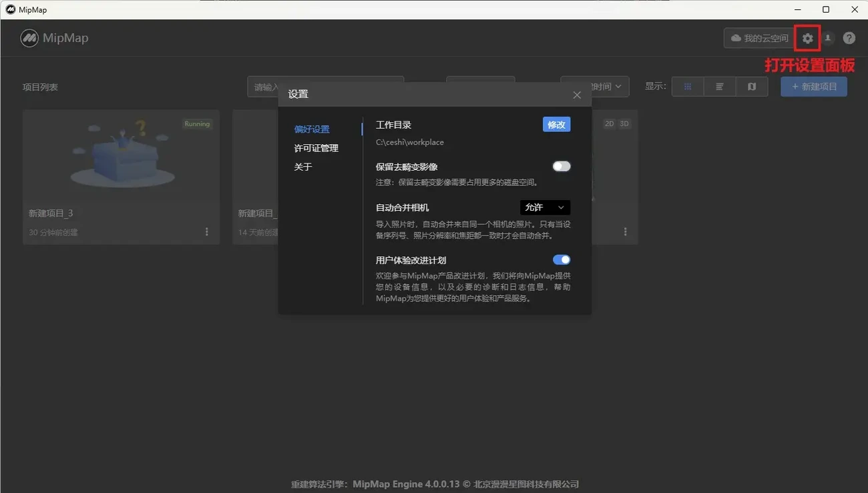Disable 用户体验改进计划 toggle
This screenshot has width=868, height=493.
click(x=561, y=260)
